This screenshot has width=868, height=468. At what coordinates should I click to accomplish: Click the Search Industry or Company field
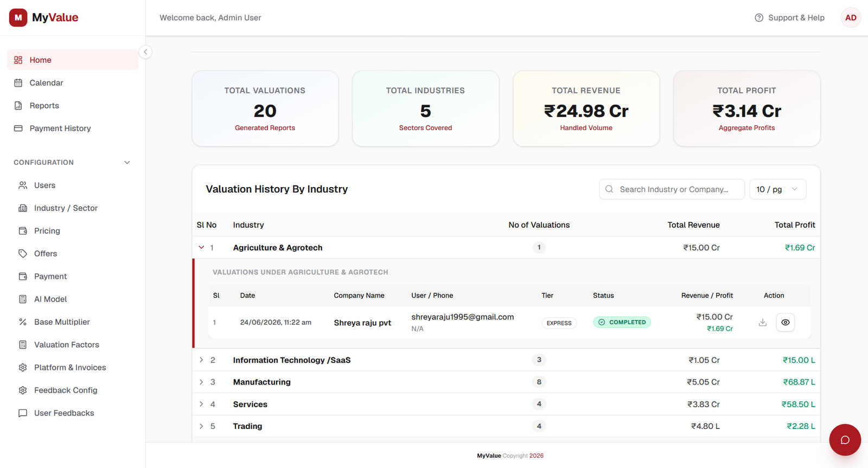point(672,189)
